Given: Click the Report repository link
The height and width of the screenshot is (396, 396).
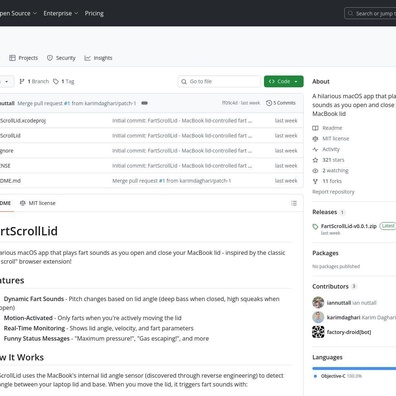Looking at the screenshot, I should (333, 192).
